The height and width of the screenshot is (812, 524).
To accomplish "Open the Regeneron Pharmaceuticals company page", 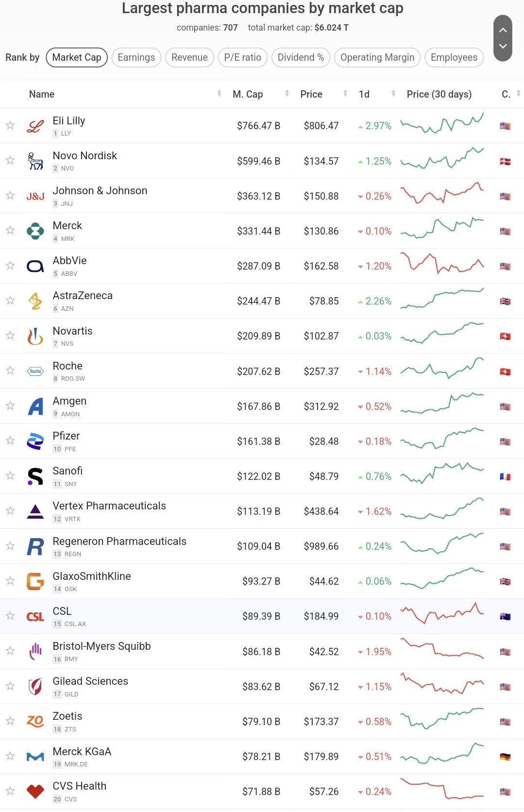I will click(x=119, y=541).
